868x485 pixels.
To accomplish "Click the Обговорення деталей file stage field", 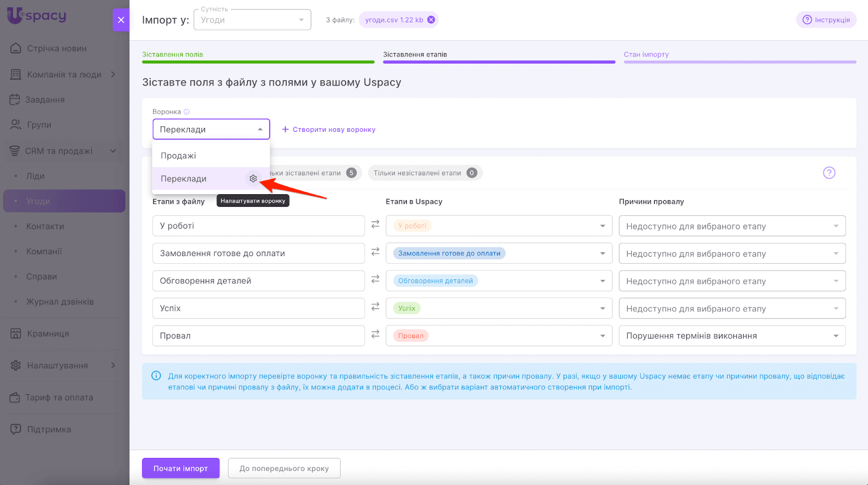I will coord(258,281).
